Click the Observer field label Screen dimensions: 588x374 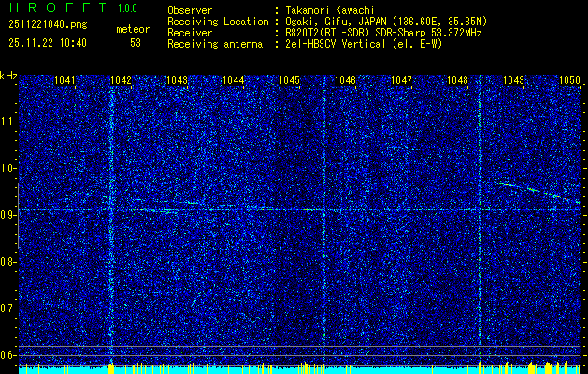pyautogui.click(x=190, y=10)
